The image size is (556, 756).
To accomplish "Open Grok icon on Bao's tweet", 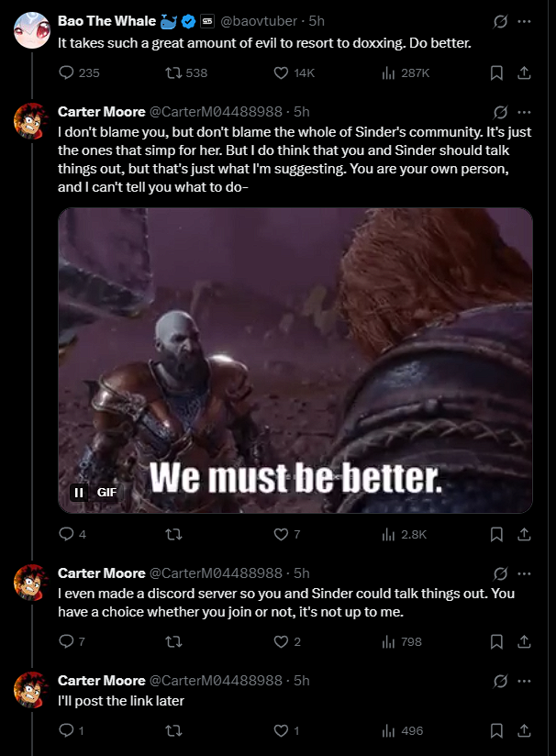I will (500, 21).
